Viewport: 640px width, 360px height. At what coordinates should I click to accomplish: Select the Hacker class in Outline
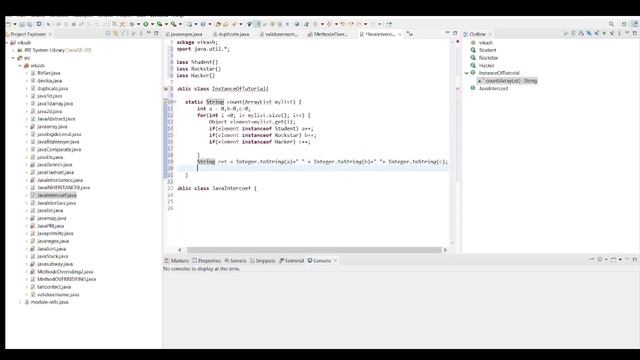pyautogui.click(x=486, y=66)
